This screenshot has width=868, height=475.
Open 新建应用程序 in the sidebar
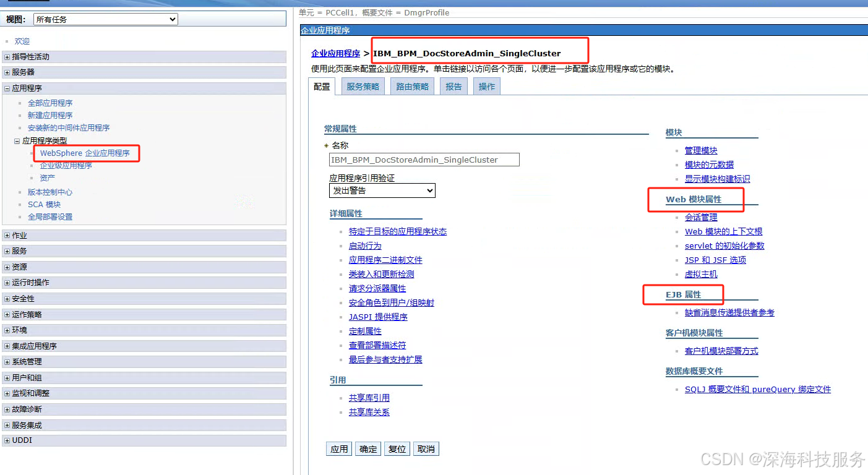50,116
